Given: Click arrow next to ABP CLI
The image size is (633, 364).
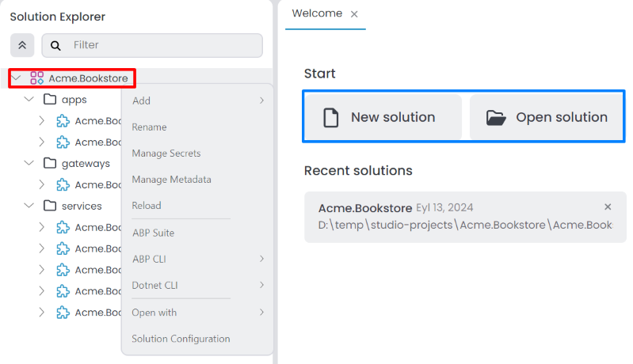Looking at the screenshot, I should 261,259.
